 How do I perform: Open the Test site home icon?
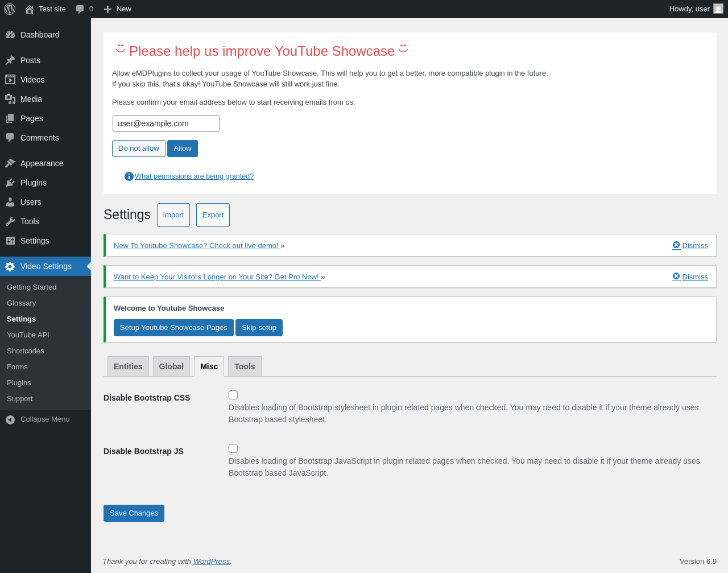click(x=30, y=9)
